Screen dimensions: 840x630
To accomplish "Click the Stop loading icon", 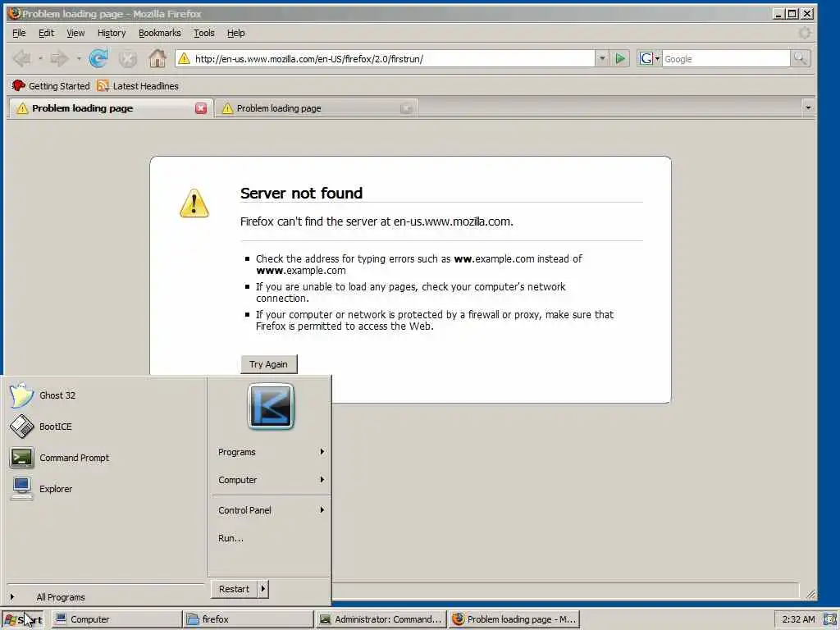I will point(127,58).
